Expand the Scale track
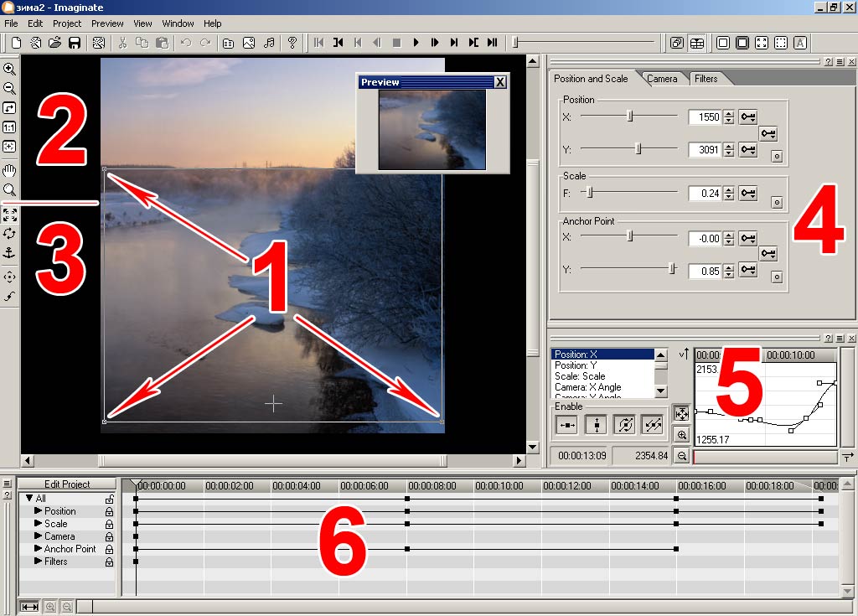 [x=38, y=524]
